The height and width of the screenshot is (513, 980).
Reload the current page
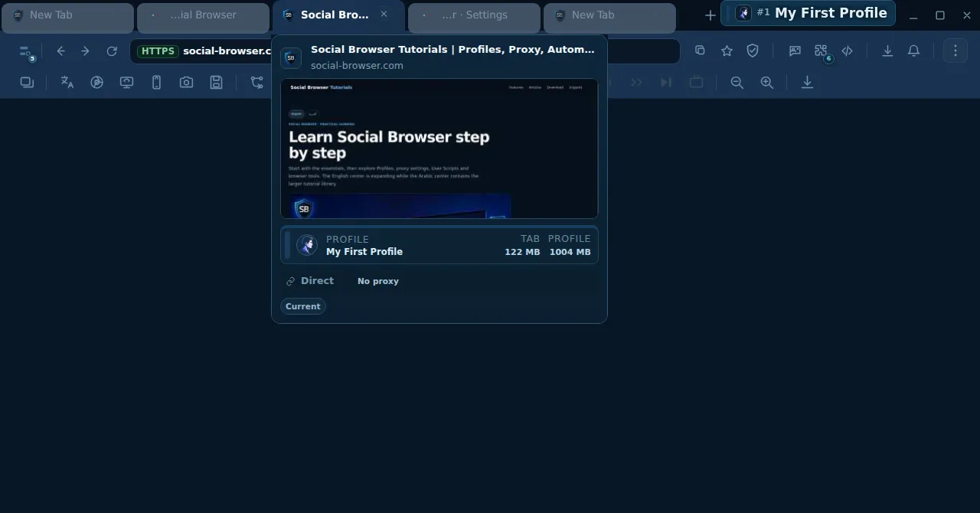coord(112,51)
